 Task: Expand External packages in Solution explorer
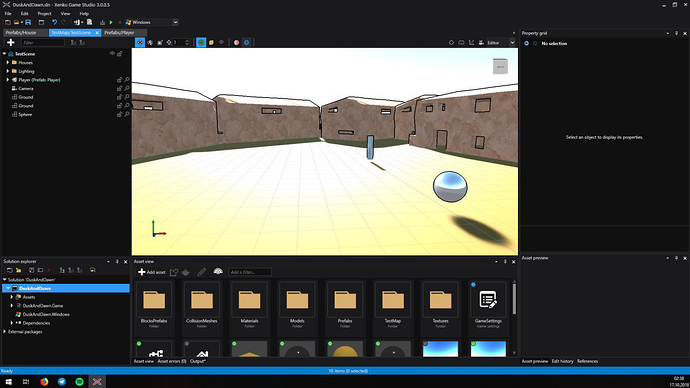click(x=4, y=332)
